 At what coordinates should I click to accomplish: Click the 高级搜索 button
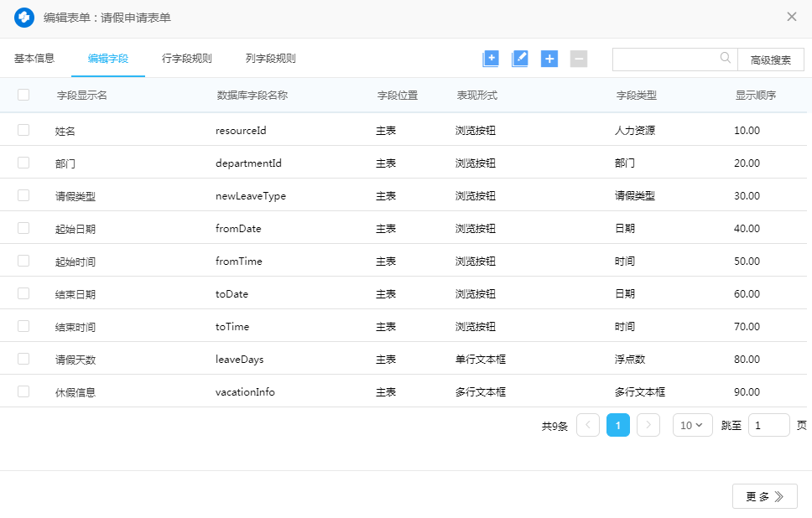pos(770,60)
